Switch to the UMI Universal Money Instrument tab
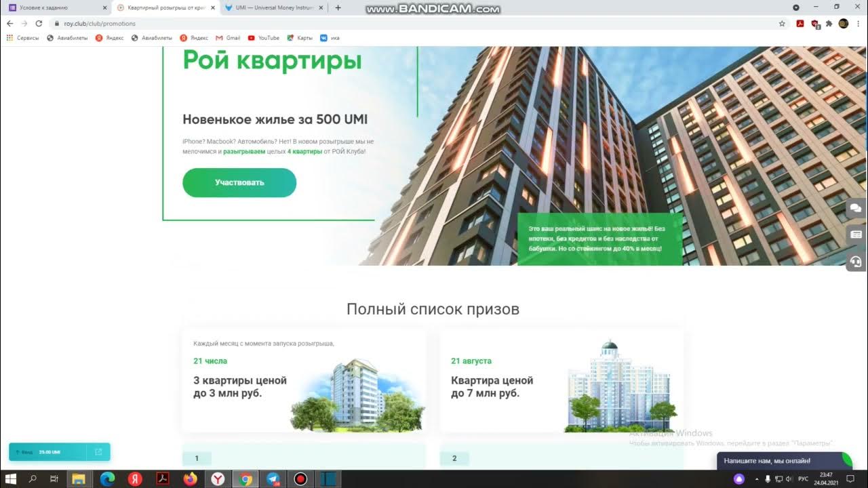This screenshot has width=868, height=488. [275, 7]
